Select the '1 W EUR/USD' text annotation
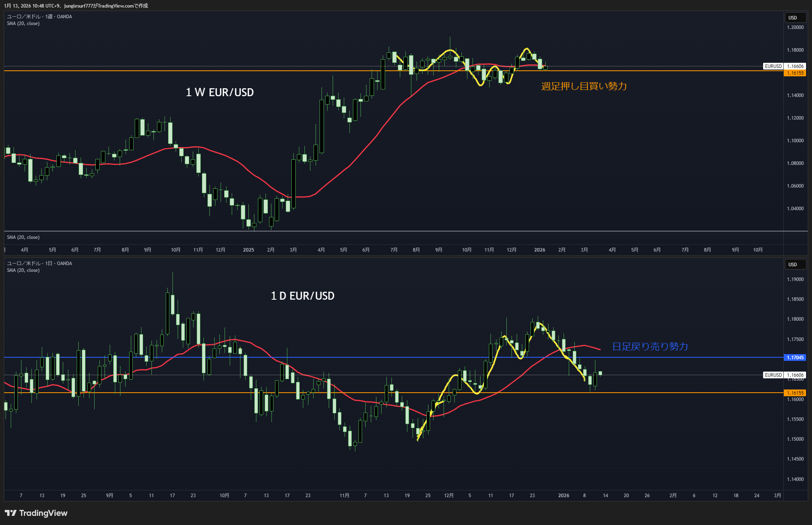The image size is (812, 525). pyautogui.click(x=219, y=92)
